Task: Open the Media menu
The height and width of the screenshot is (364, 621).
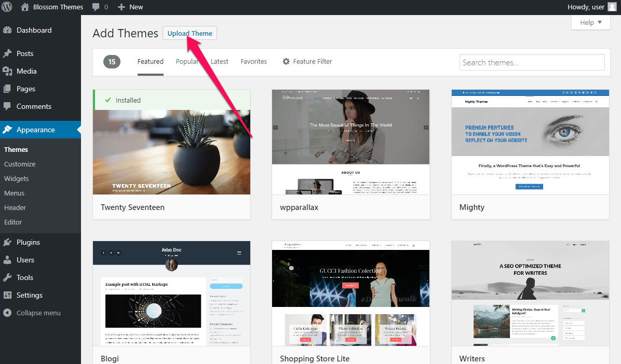Action: coord(26,71)
